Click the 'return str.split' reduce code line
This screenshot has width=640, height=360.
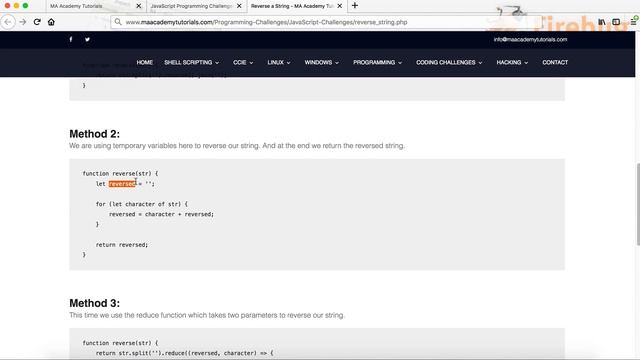[x=184, y=353]
